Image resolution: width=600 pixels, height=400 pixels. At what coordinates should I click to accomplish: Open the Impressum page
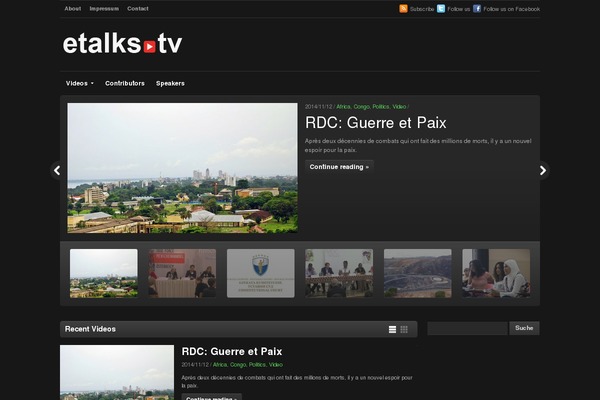[x=104, y=8]
